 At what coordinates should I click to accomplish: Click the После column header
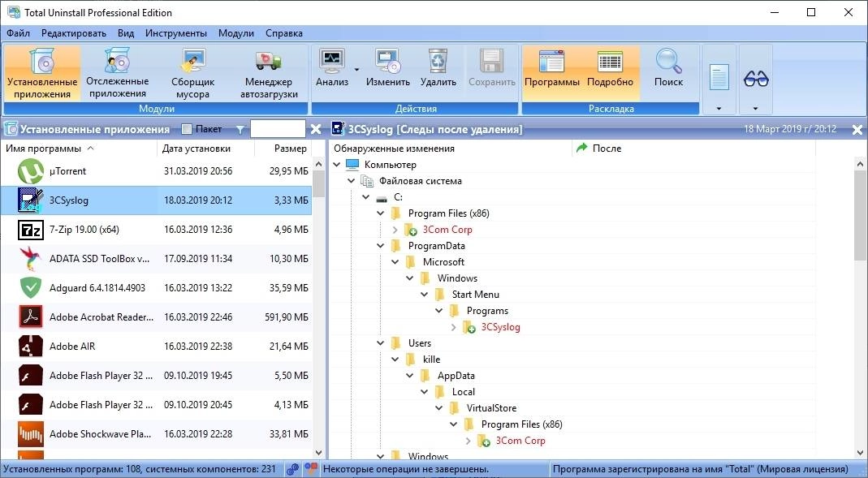[693, 149]
